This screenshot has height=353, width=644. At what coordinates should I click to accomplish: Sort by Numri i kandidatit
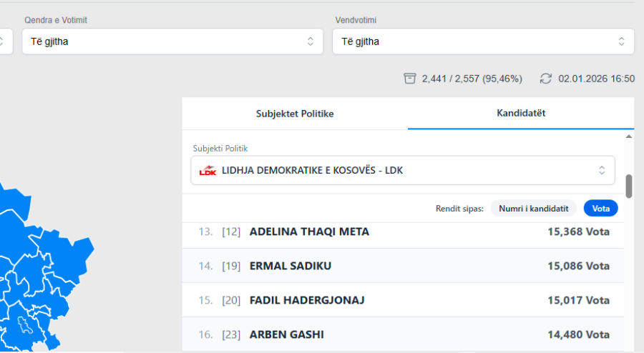(x=533, y=209)
